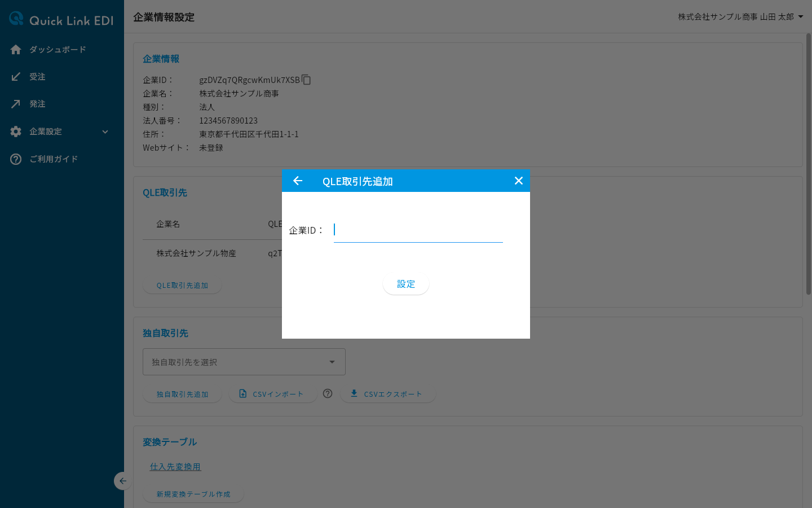Click the 企業ID value gzDVZq7QRgcwKmUk7XSB
Screen dimensions: 812x508
point(250,80)
